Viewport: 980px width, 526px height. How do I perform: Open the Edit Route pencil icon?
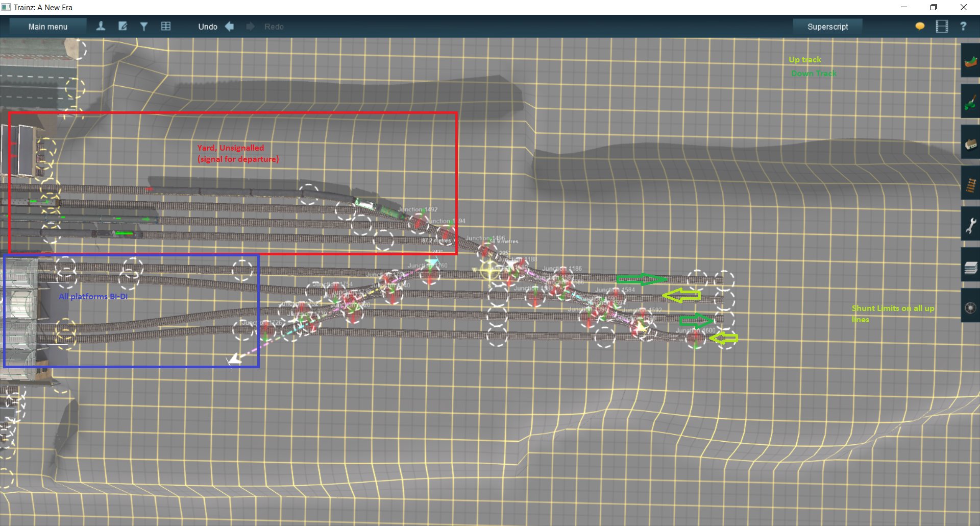pyautogui.click(x=122, y=26)
